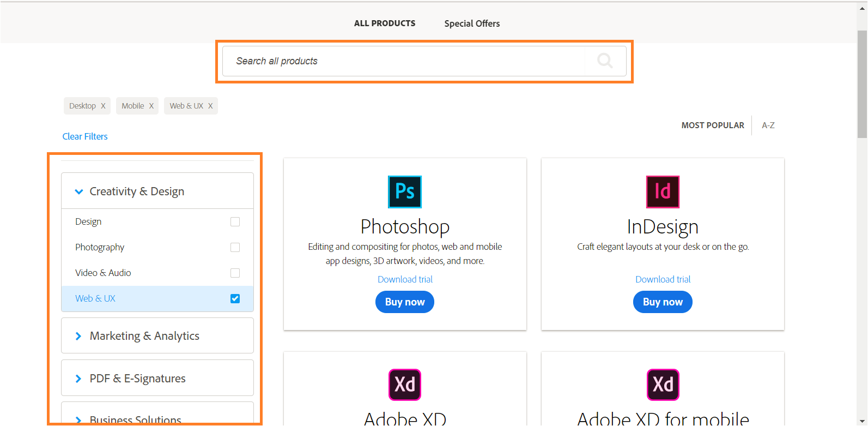Click the InDesign description text
868x426 pixels.
point(663,247)
